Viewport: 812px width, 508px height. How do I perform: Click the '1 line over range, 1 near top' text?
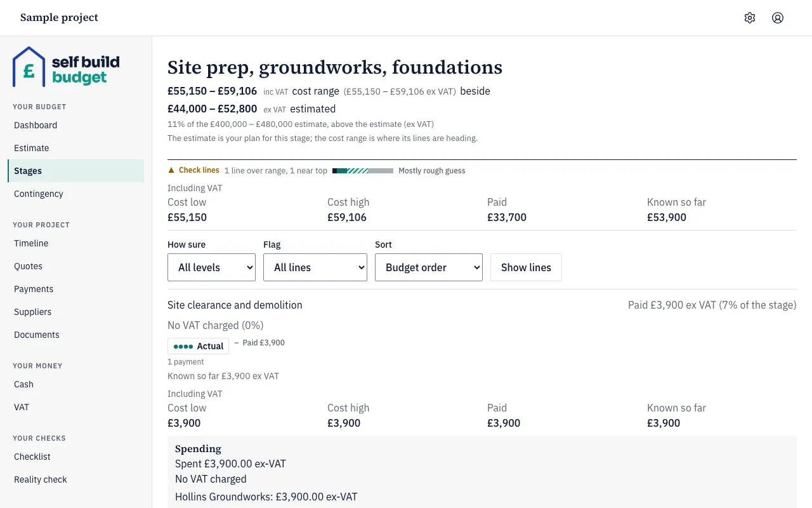[x=276, y=171]
